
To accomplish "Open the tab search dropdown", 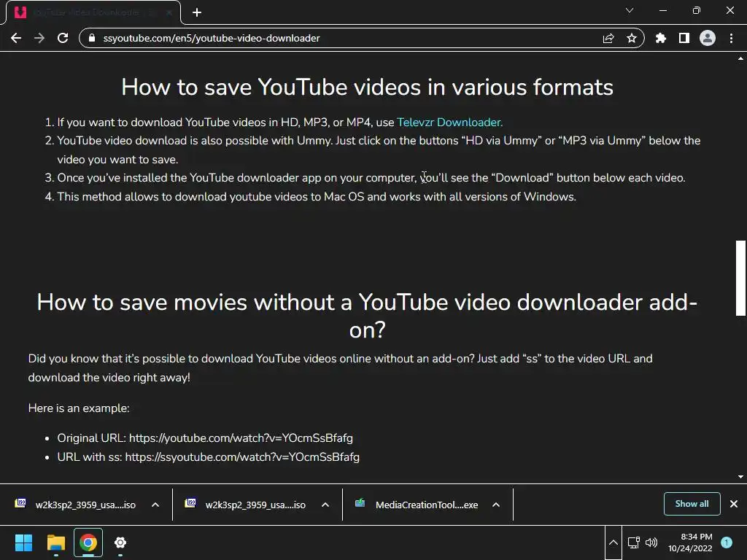I will pos(630,10).
